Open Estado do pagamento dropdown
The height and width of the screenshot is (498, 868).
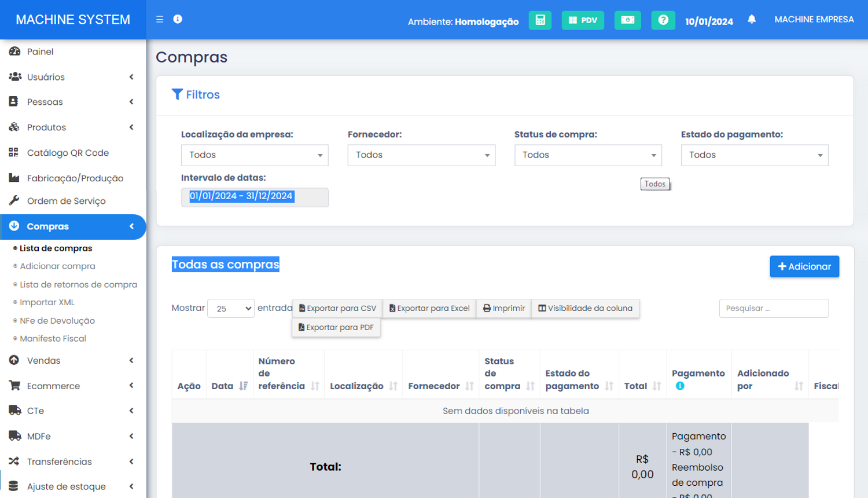[755, 155]
